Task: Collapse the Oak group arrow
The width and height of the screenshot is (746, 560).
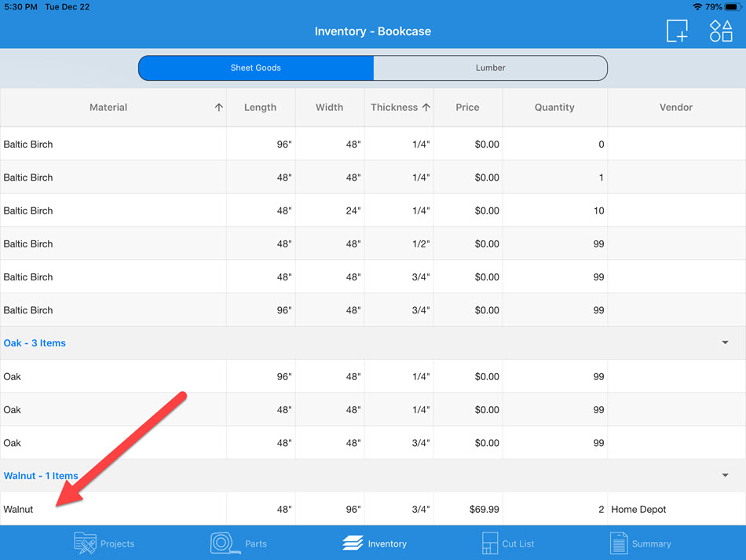Action: click(725, 342)
